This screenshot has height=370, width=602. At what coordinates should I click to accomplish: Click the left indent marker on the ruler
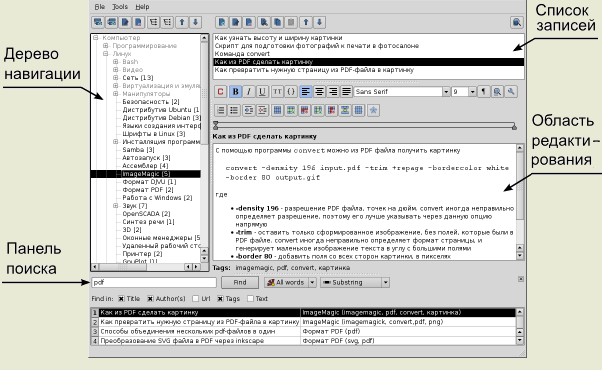[216, 125]
